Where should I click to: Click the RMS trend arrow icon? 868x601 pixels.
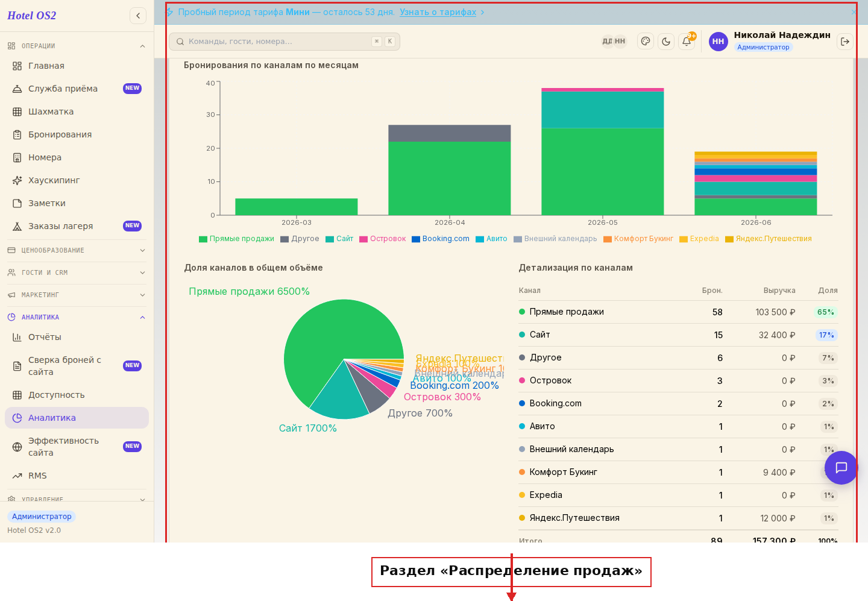[x=17, y=476]
